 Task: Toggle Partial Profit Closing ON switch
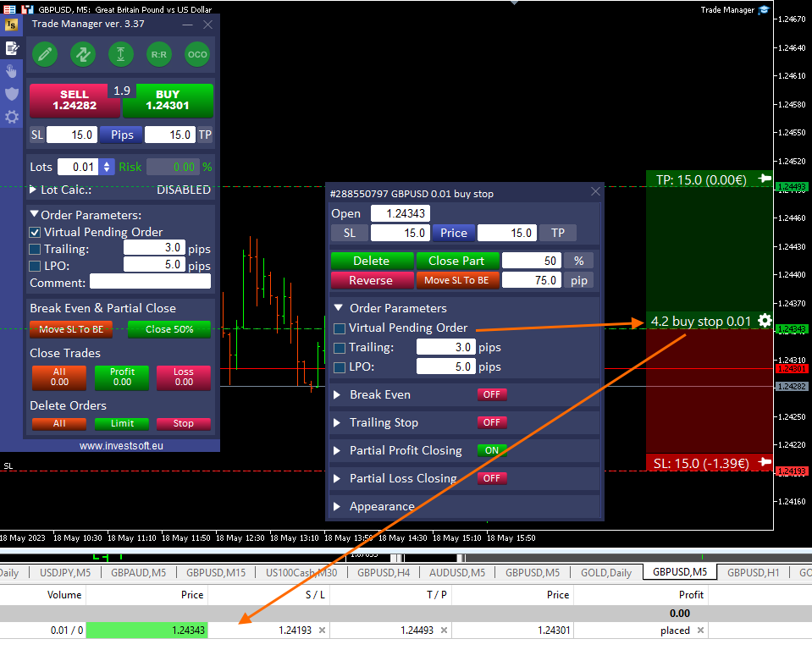pos(491,450)
